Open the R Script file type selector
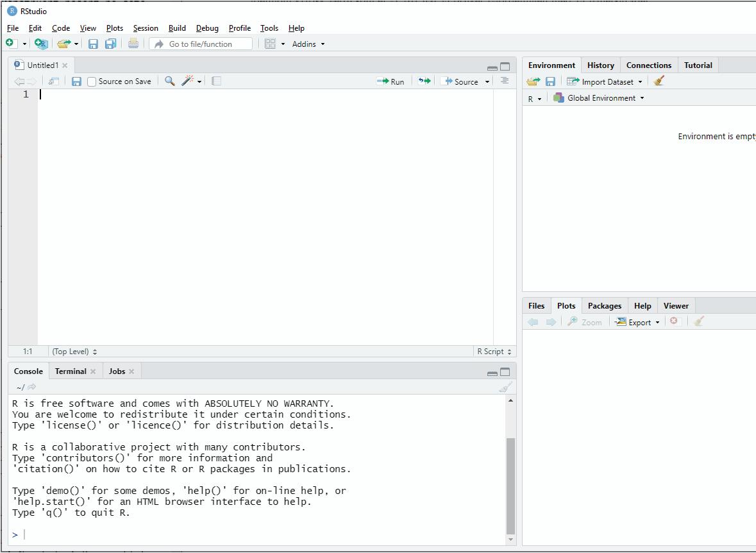Image resolution: width=756 pixels, height=553 pixels. pos(494,352)
